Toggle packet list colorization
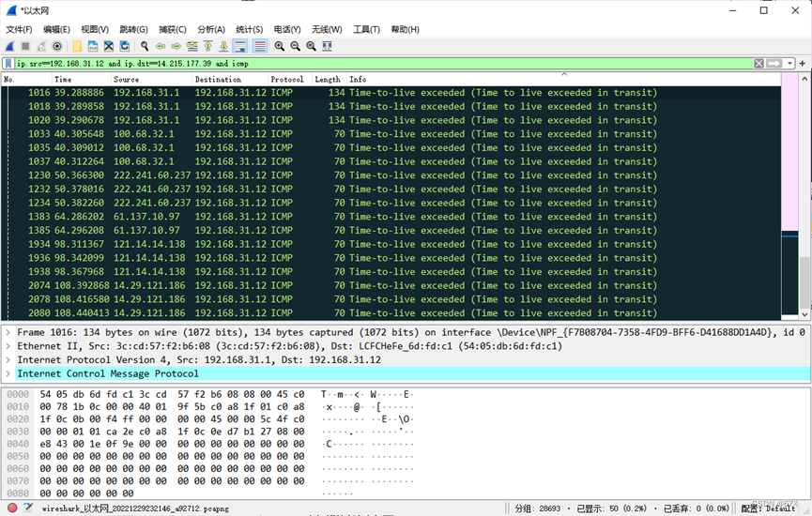 tap(260, 47)
